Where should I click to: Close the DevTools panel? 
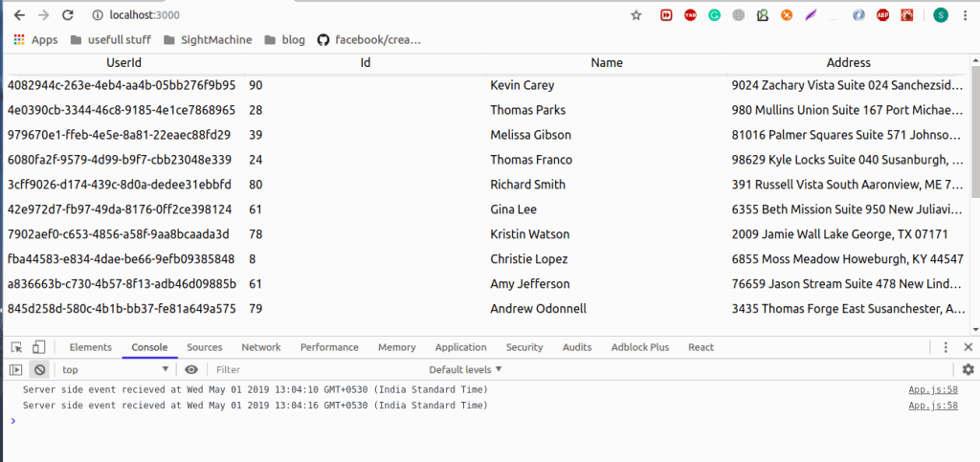pos(969,347)
